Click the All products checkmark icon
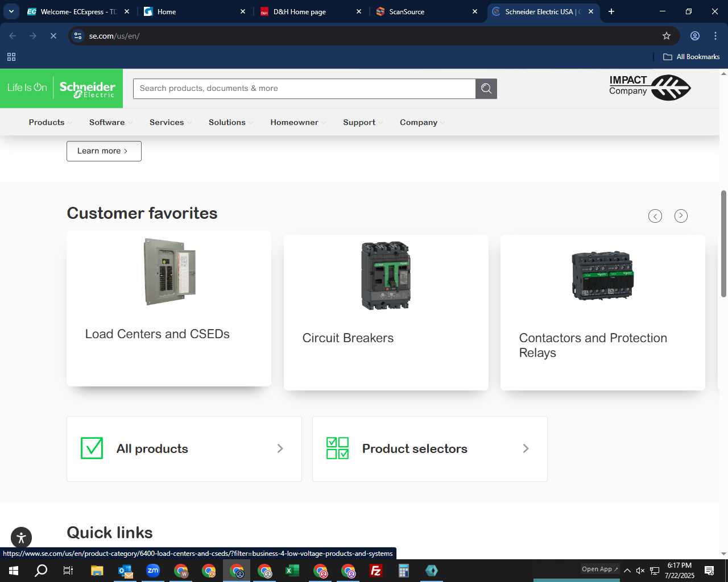 click(x=92, y=448)
